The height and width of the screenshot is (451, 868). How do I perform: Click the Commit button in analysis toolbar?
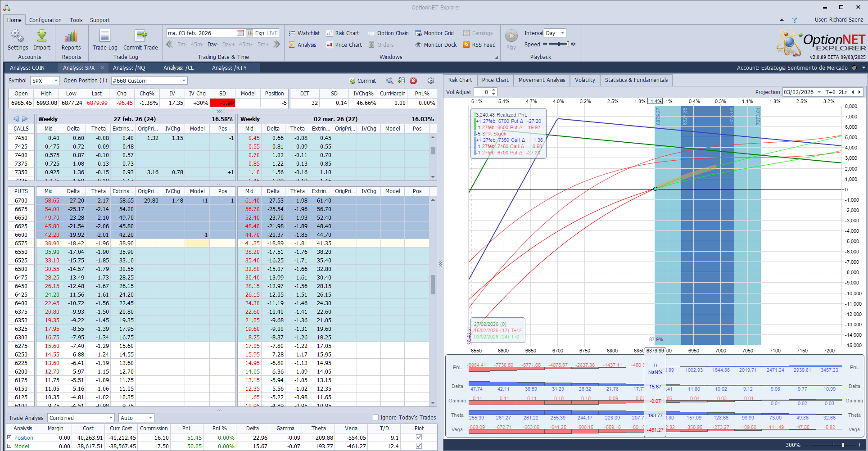[362, 81]
